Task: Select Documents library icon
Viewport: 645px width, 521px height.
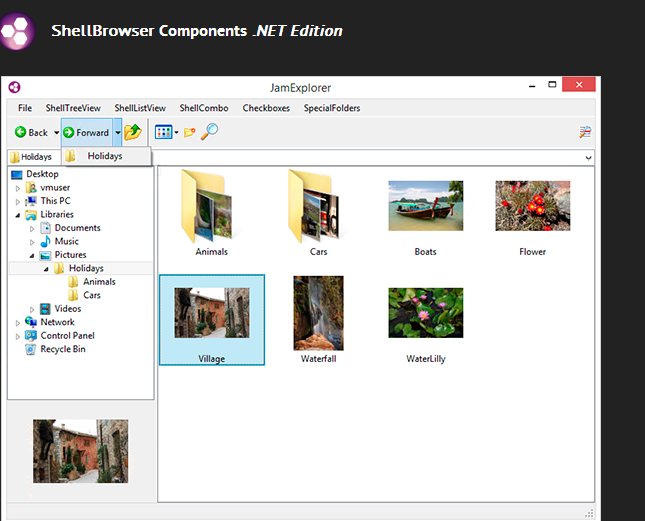Action: pos(45,228)
